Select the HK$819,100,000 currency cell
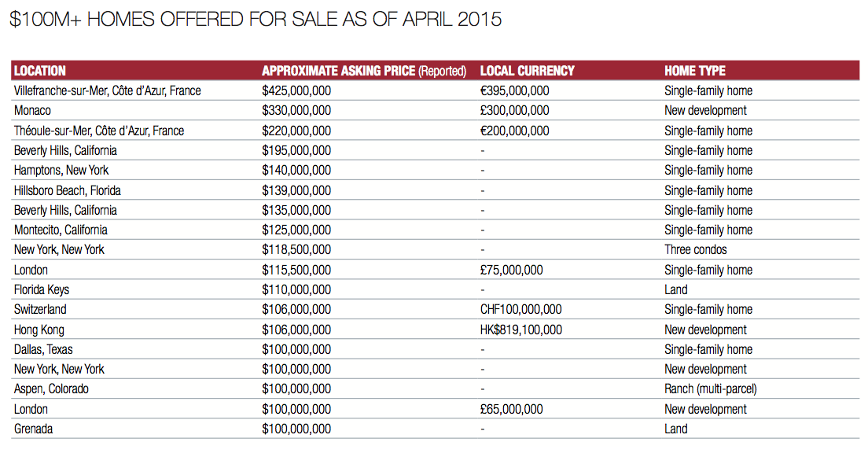 coord(521,330)
